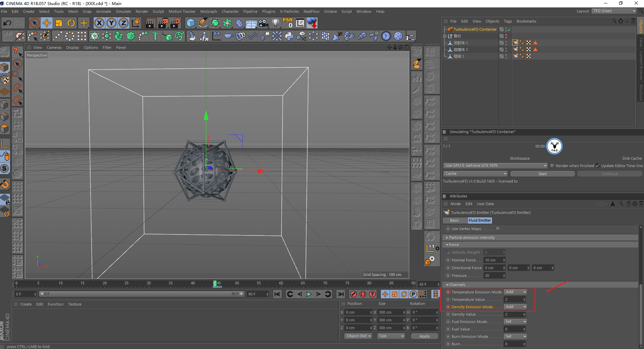Open the Size mode dropdown
This screenshot has width=644, height=349.
pyautogui.click(x=391, y=336)
